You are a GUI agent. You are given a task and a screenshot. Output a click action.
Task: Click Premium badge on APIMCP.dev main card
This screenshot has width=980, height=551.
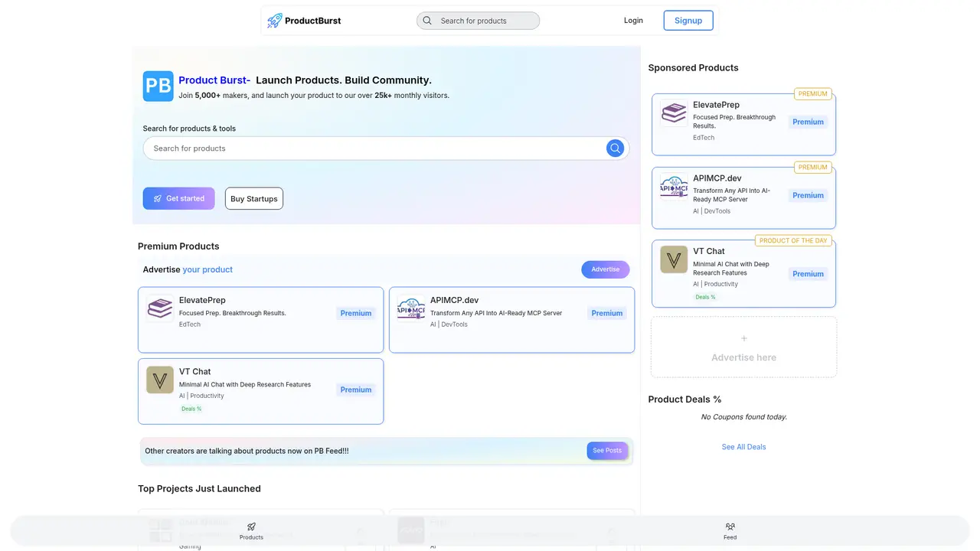tap(607, 313)
